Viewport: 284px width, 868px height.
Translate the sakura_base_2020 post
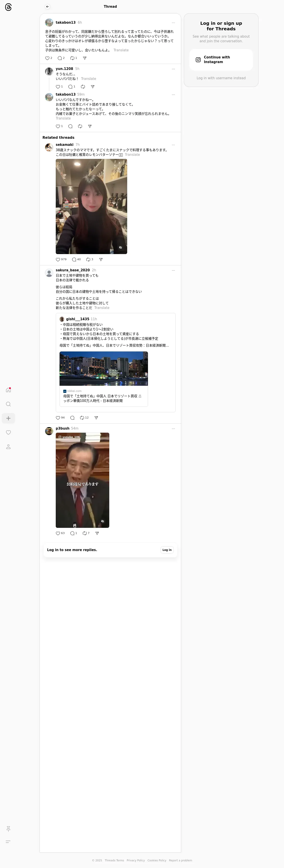click(x=102, y=308)
